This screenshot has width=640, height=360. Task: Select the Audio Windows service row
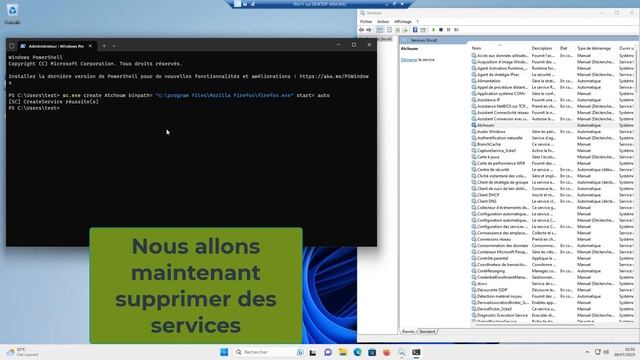(x=553, y=132)
